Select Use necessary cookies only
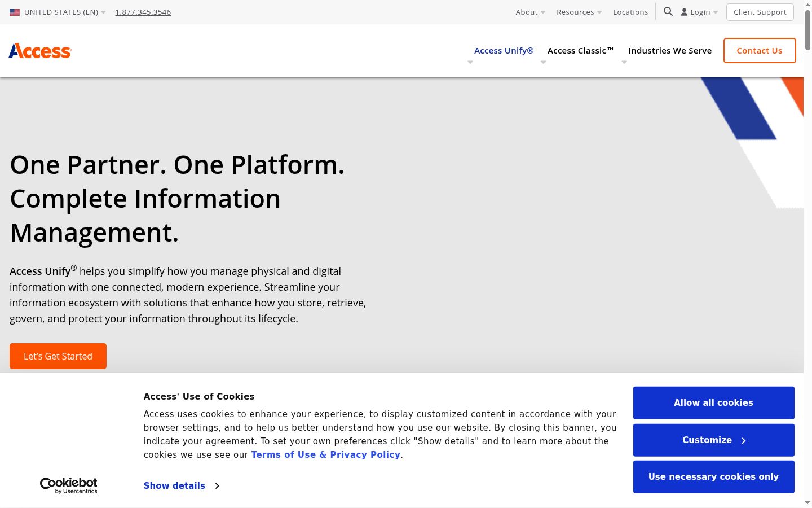 coord(713,476)
